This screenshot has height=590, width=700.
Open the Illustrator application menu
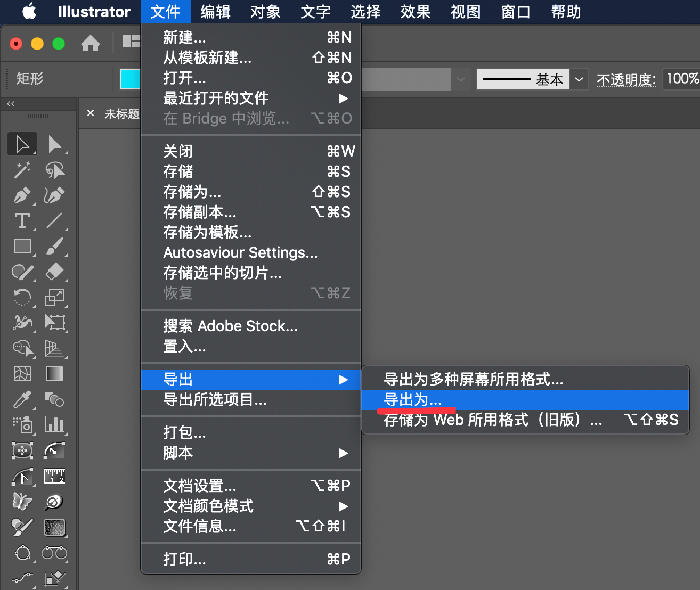(x=94, y=12)
